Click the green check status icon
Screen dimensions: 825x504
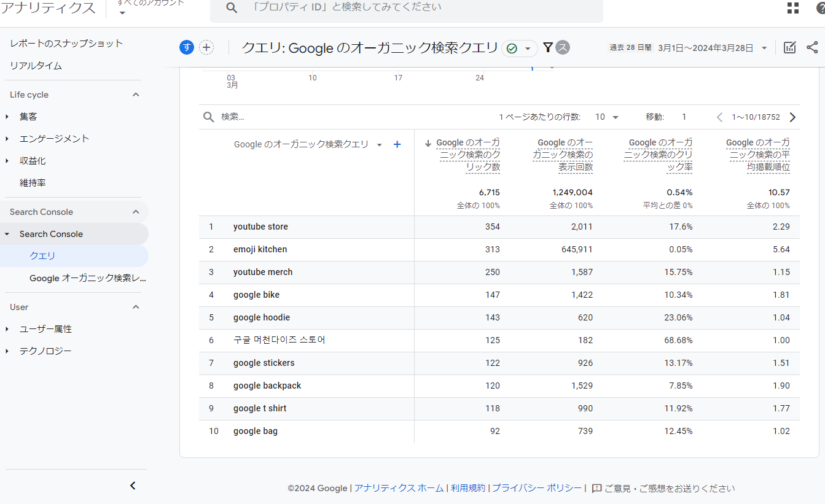512,48
